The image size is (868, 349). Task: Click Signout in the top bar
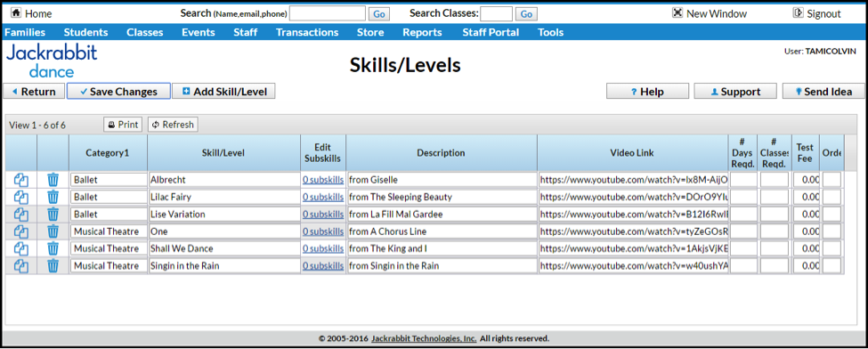tap(817, 14)
